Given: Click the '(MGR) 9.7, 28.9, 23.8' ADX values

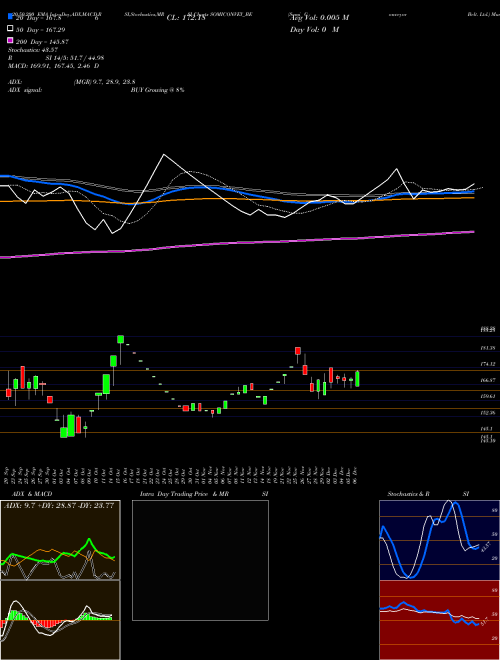Looking at the screenshot, I should tap(104, 82).
